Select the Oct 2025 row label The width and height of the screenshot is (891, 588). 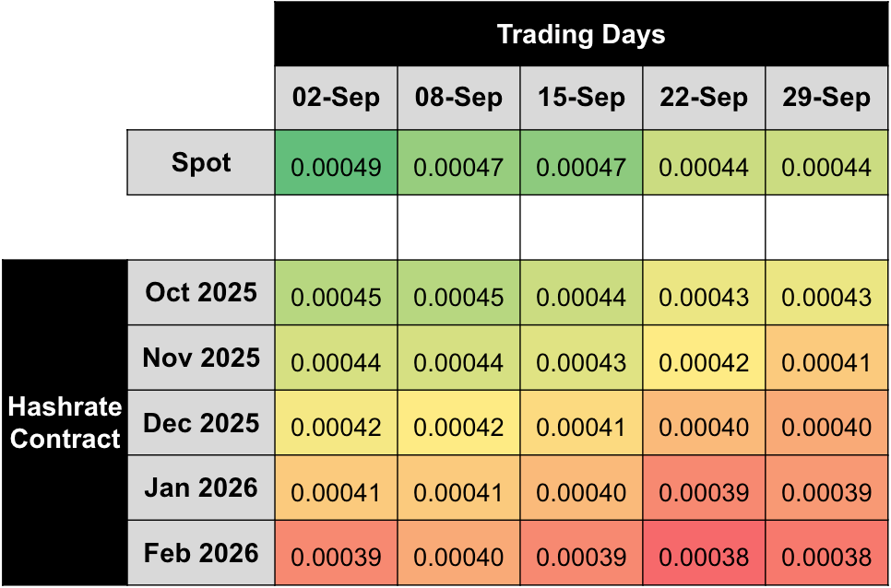click(201, 293)
